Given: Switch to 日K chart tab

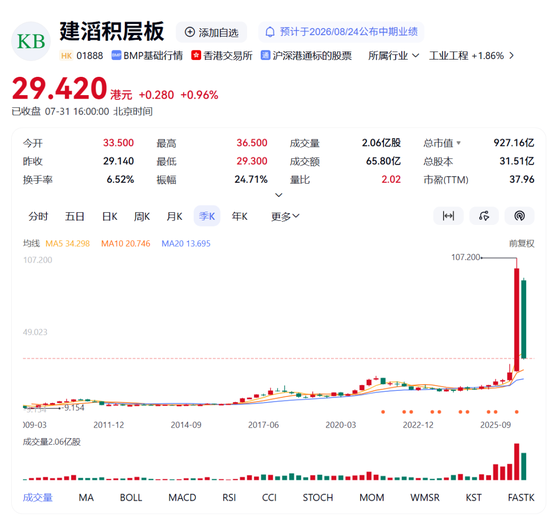Looking at the screenshot, I should [110, 216].
